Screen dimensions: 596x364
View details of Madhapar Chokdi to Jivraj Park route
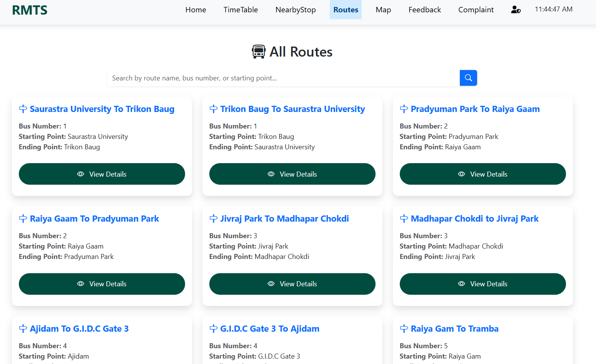(482, 284)
